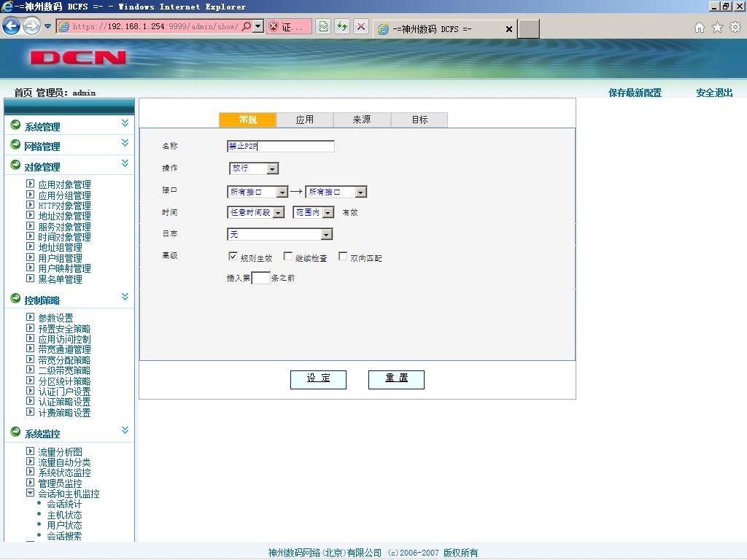Go forward with the browser Forward arrow
This screenshot has width=747, height=560.
point(31,26)
